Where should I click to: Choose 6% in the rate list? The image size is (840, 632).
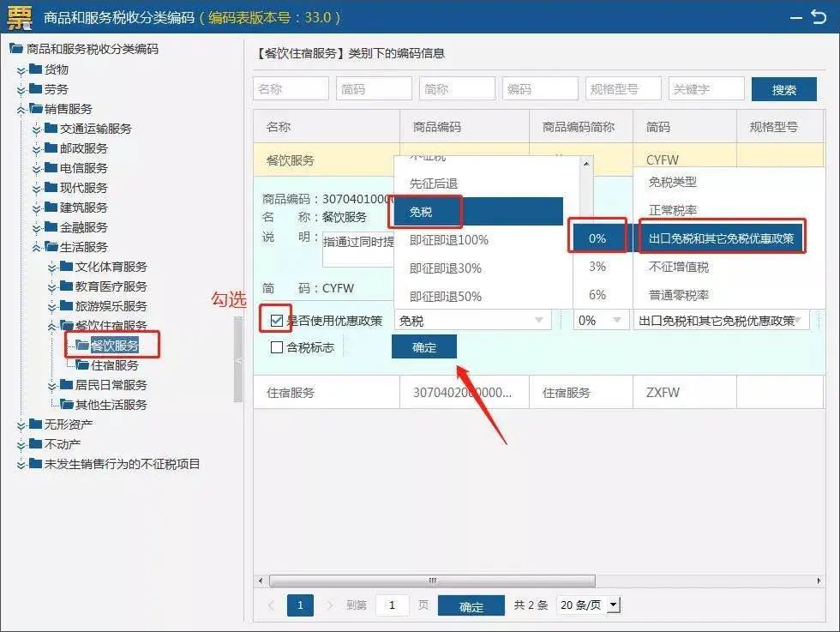pyautogui.click(x=597, y=295)
